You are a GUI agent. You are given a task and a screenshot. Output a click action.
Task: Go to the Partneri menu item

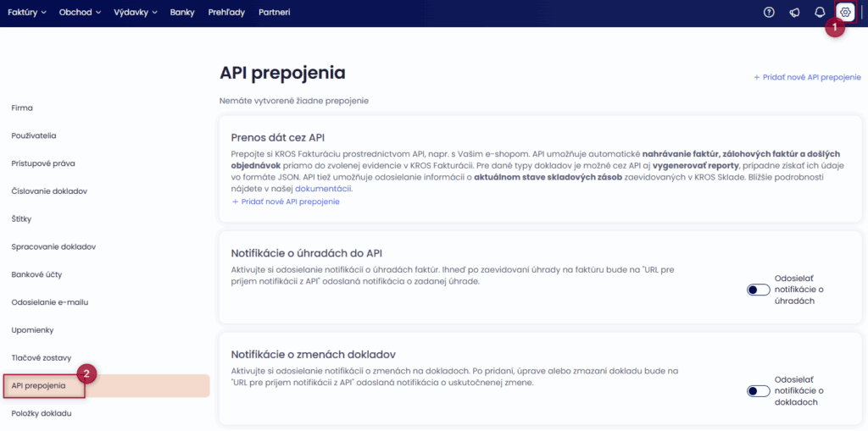coord(274,13)
